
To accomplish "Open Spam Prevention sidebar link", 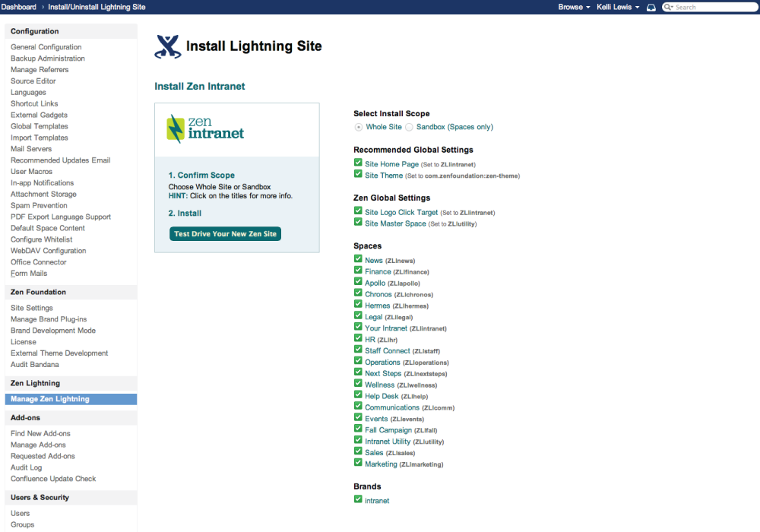I will point(39,205).
